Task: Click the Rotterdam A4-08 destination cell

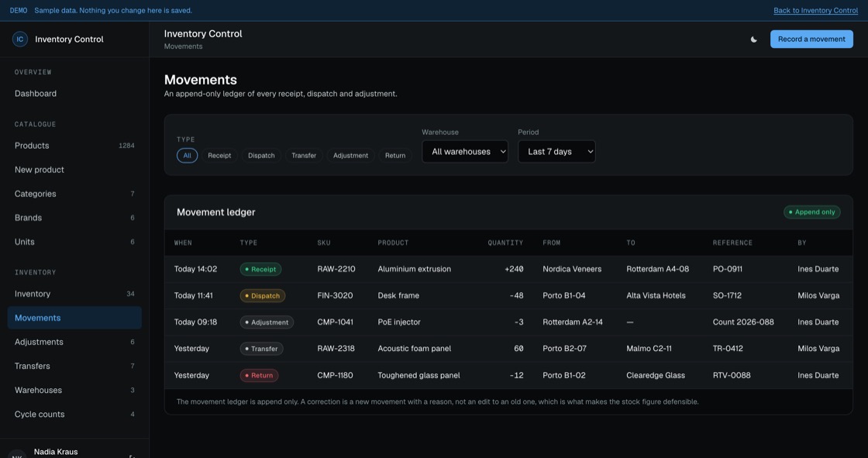Action: point(658,269)
